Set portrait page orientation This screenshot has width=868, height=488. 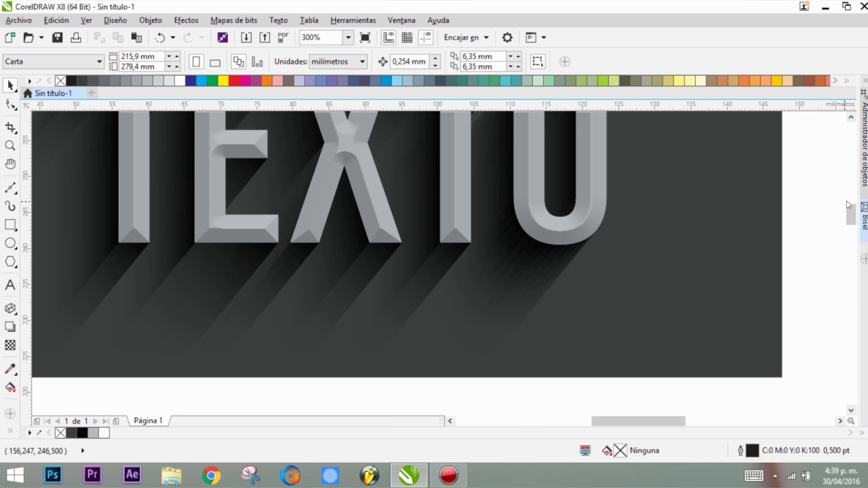(196, 62)
